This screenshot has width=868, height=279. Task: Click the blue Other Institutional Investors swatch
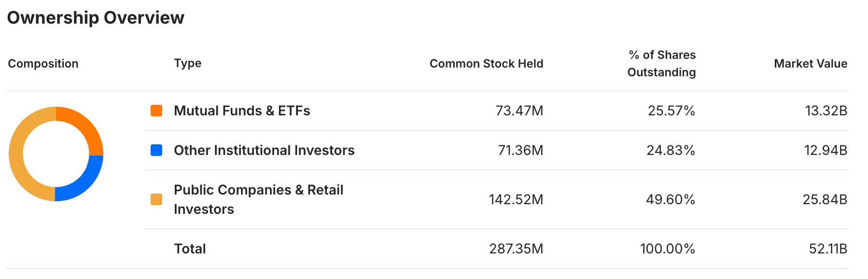coord(156,150)
